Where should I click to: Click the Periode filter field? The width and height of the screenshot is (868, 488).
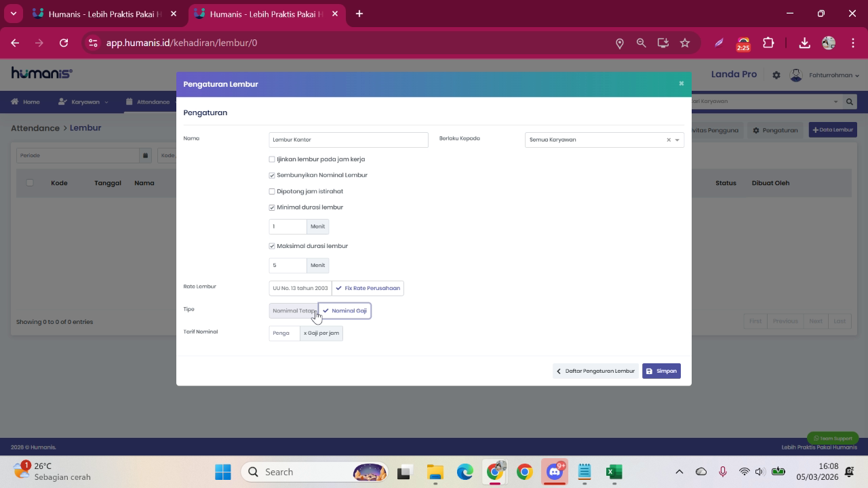click(x=78, y=155)
